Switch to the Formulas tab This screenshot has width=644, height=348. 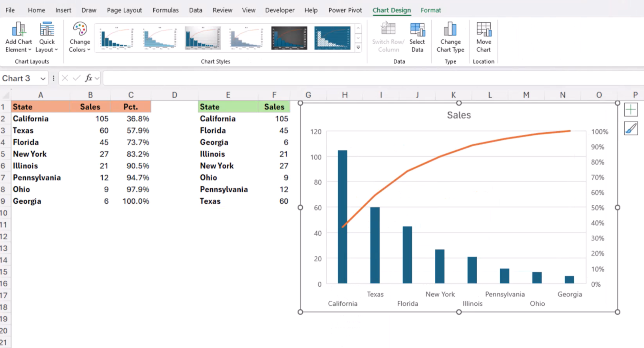[x=166, y=10]
